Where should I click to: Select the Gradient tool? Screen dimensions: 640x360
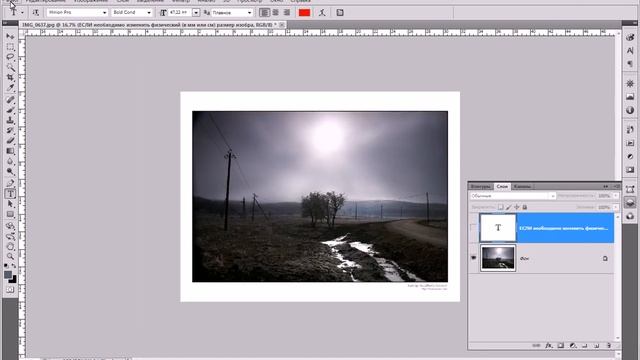(x=10, y=151)
